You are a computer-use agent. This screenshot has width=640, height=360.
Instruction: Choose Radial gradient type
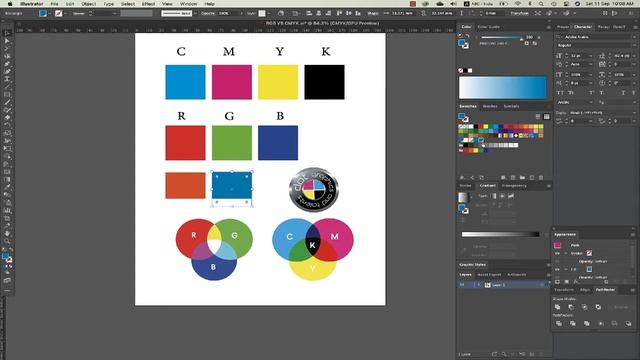[502, 196]
